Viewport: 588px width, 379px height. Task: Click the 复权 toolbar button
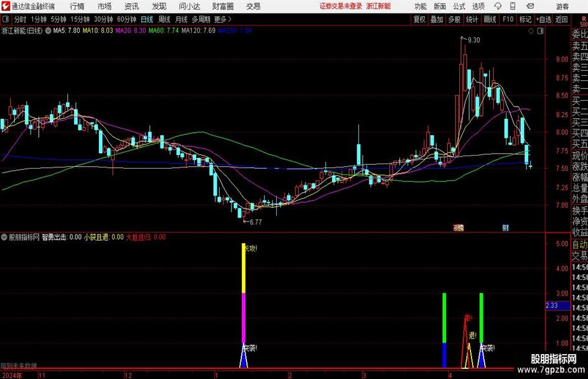(x=419, y=19)
